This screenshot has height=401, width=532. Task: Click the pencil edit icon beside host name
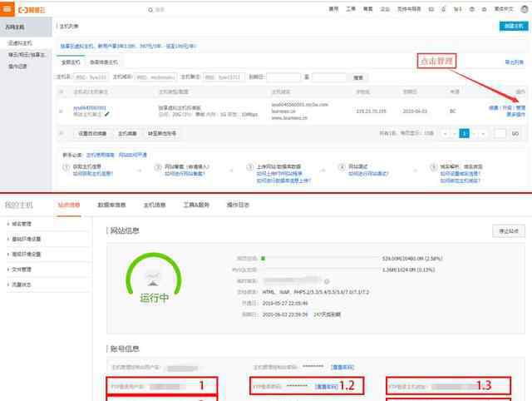tap(107, 114)
